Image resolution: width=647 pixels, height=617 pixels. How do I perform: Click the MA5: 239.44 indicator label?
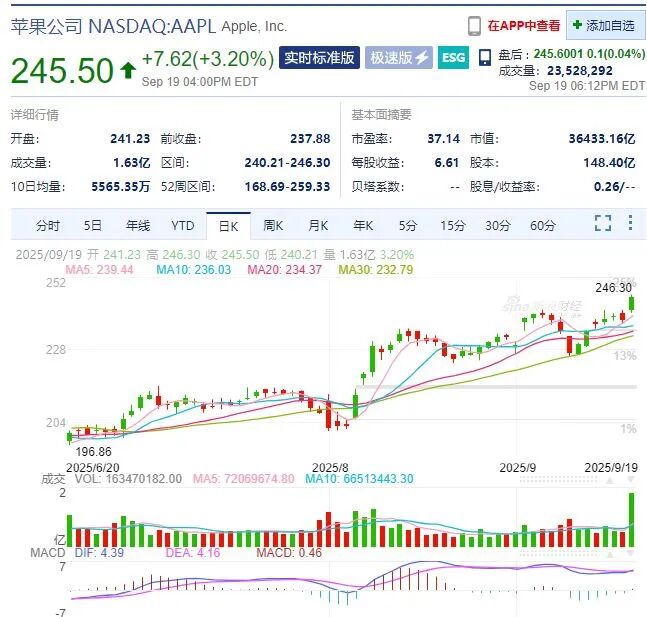click(99, 270)
